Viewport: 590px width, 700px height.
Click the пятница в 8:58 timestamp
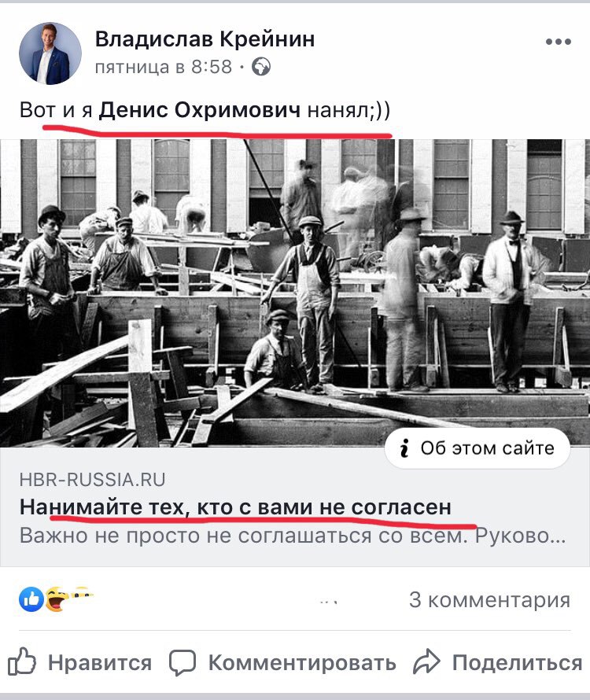click(x=164, y=67)
